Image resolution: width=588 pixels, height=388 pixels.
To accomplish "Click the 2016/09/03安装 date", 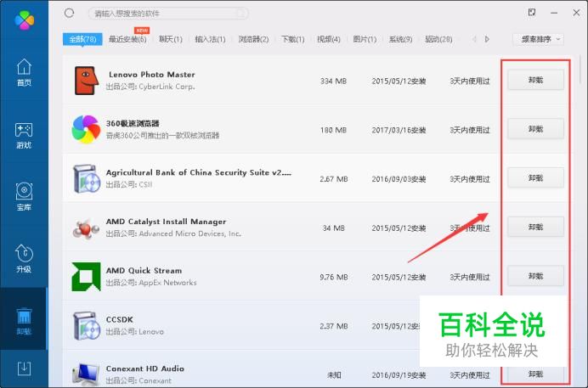I will [x=399, y=179].
